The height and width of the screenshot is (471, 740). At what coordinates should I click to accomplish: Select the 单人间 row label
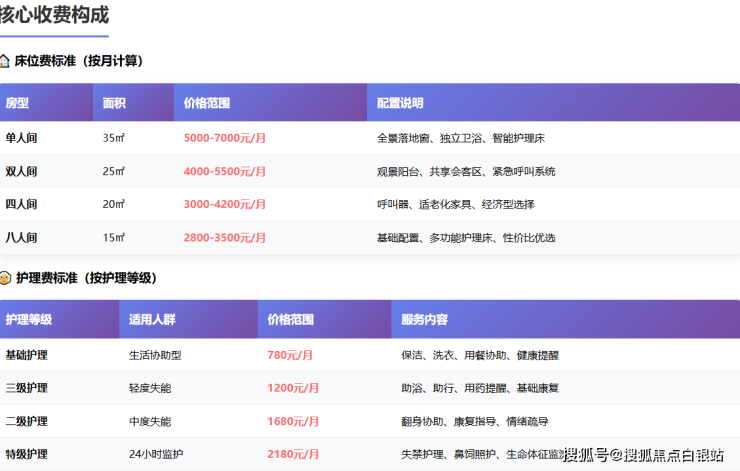pos(21,138)
